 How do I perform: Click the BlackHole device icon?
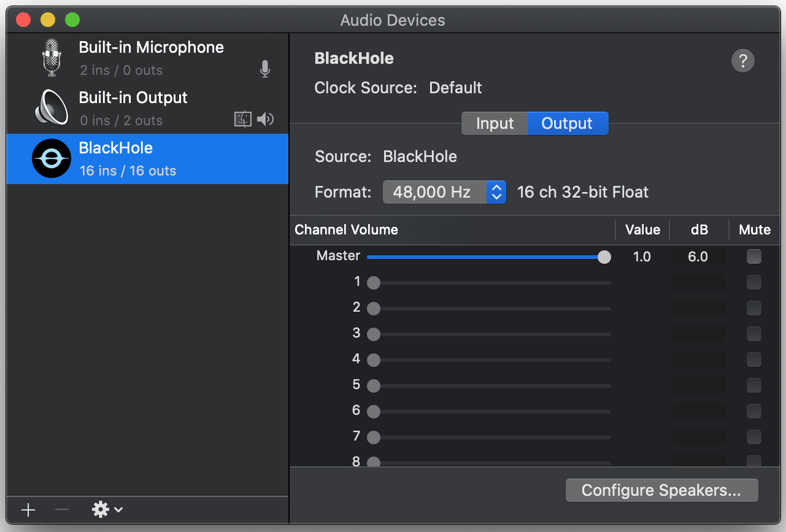tap(52, 159)
